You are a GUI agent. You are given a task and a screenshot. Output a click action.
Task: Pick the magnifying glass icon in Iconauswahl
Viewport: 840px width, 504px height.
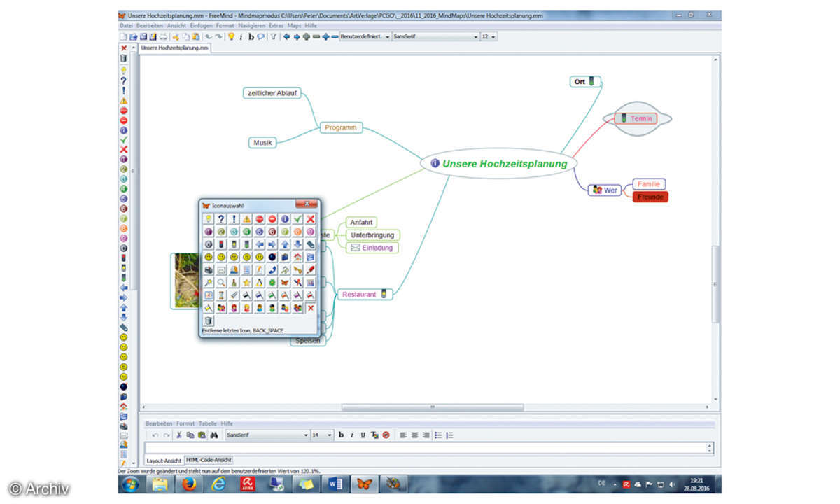pyautogui.click(x=221, y=282)
